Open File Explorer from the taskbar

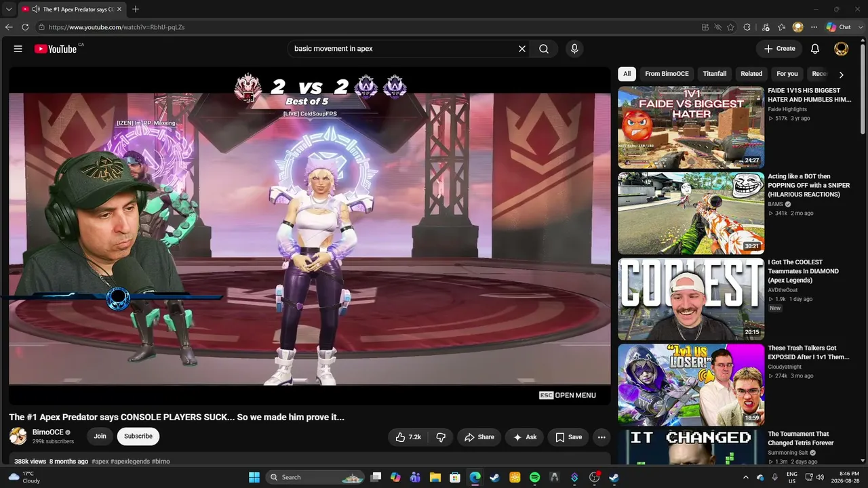pos(435,477)
